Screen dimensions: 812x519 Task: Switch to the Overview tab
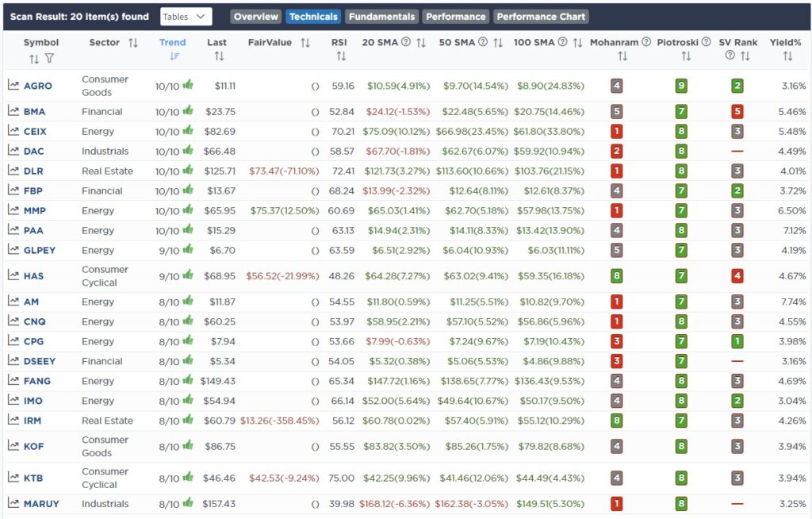pos(256,17)
